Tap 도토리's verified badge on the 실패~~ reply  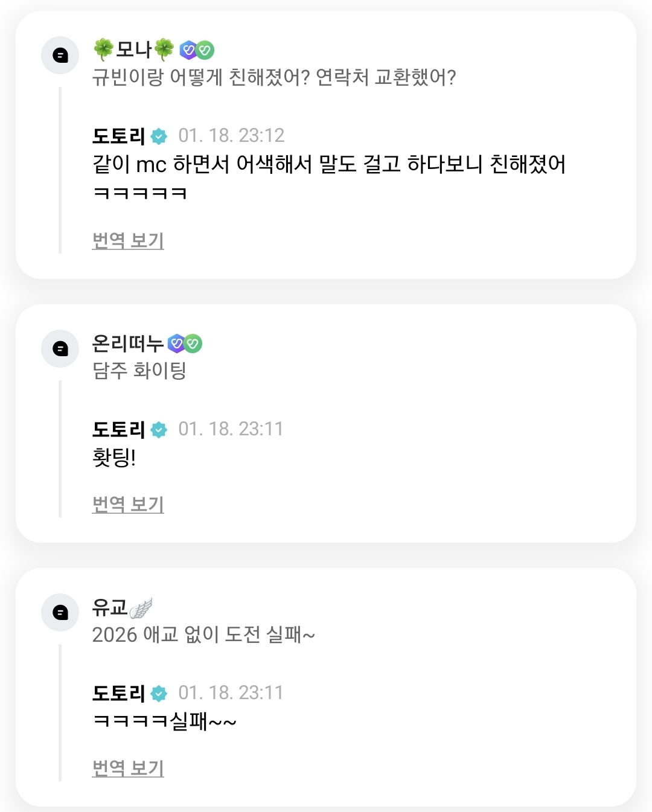coord(159,694)
